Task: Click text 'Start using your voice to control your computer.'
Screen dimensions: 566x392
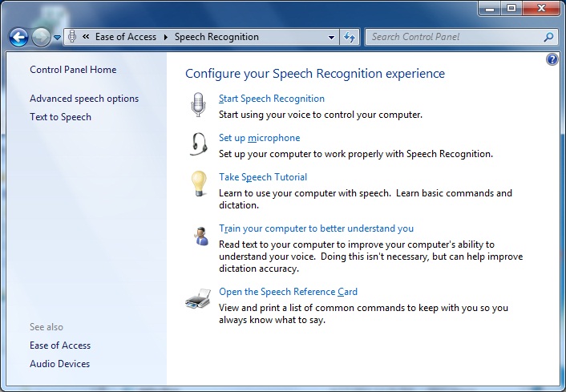Action: (x=321, y=115)
